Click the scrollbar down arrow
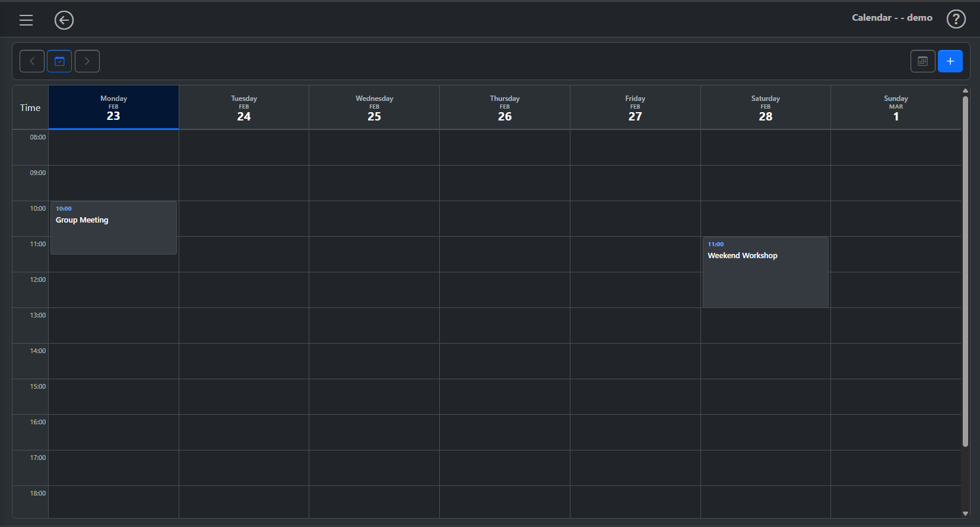The image size is (980, 527). click(x=965, y=514)
